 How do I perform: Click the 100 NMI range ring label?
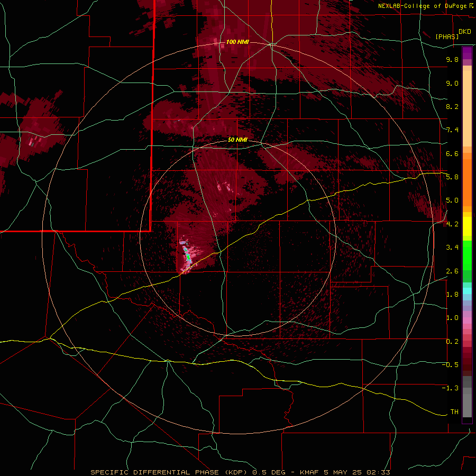click(237, 42)
